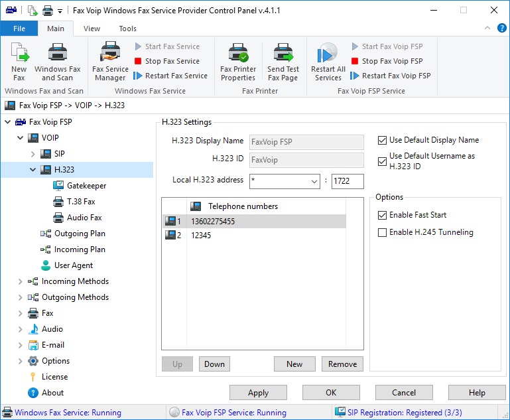Open quick access toolbar customize arrow
The image size is (510, 420).
60,11
